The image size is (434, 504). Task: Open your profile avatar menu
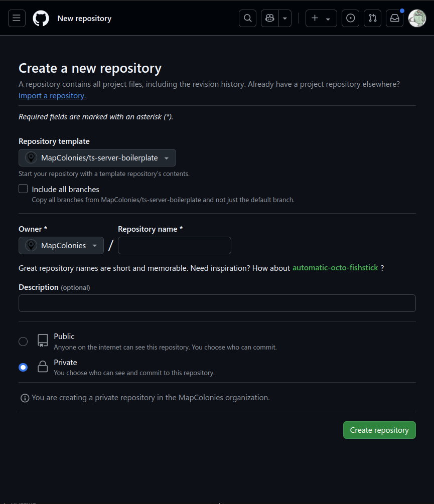point(417,18)
